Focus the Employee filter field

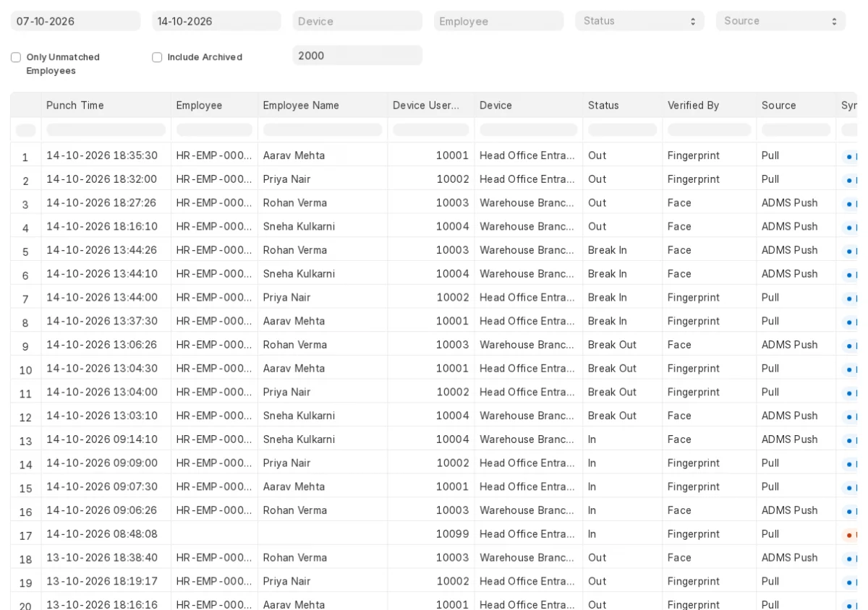pyautogui.click(x=498, y=21)
